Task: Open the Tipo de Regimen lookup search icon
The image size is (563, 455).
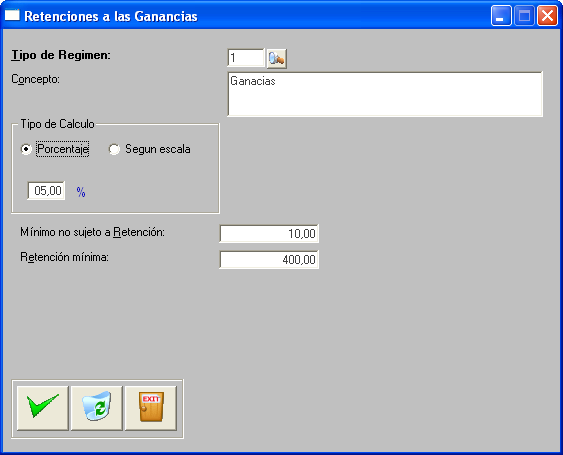Action: [276, 58]
